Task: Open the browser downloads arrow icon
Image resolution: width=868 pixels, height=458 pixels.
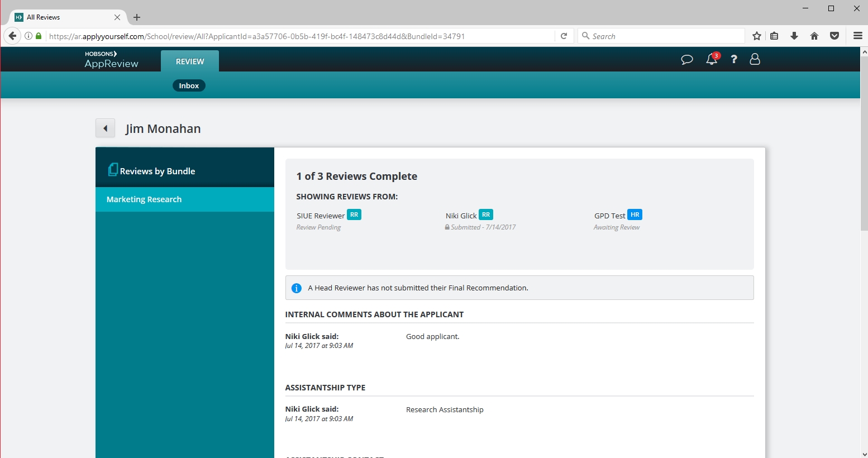Action: point(794,36)
